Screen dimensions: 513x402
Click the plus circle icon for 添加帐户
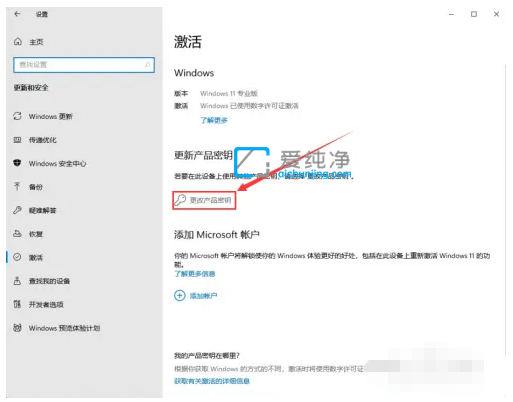180,295
